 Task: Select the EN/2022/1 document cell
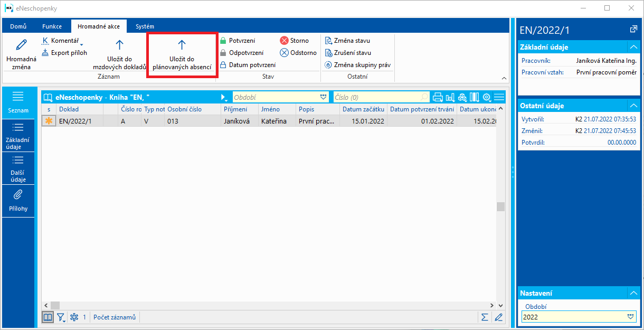pyautogui.click(x=80, y=121)
